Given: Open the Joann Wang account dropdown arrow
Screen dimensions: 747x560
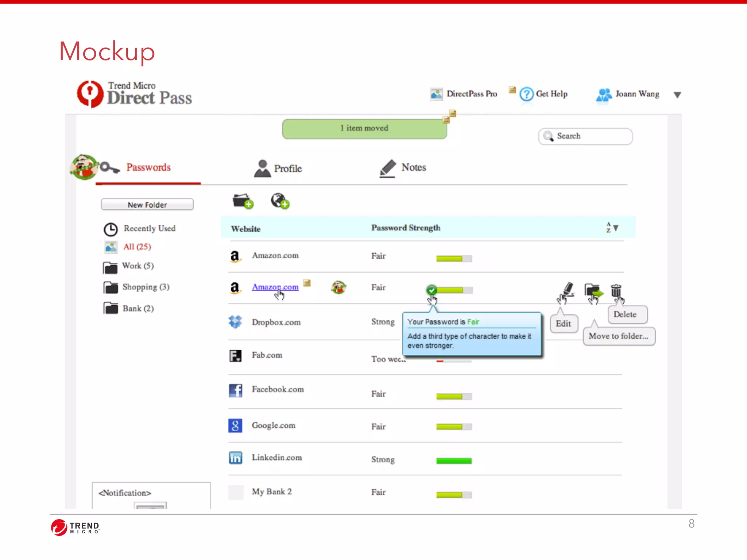Looking at the screenshot, I should (677, 95).
